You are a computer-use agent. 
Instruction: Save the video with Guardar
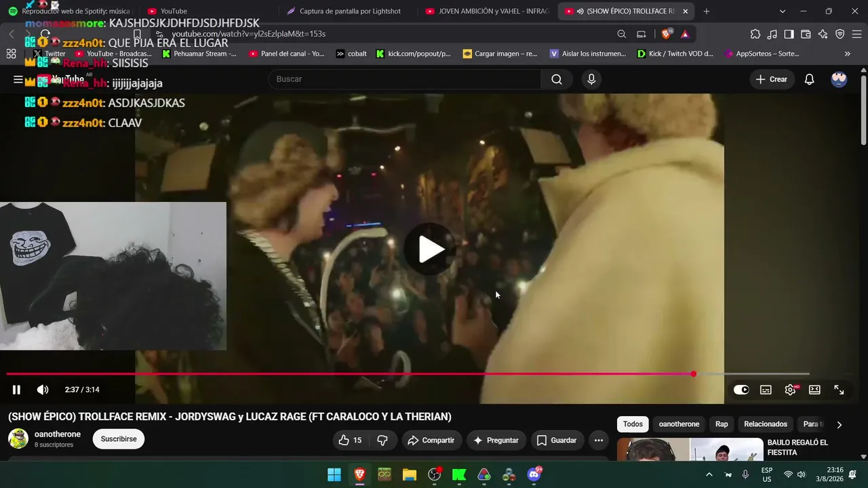[557, 441]
